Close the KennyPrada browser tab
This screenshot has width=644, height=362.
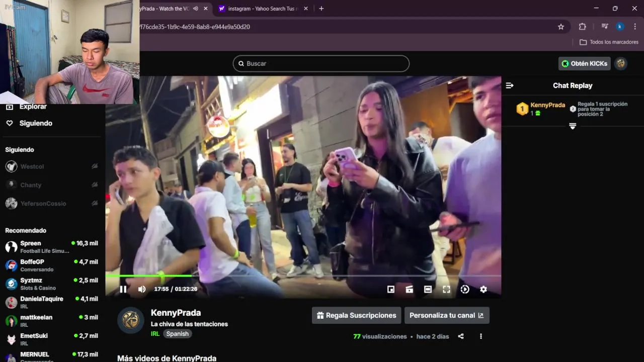tap(205, 9)
